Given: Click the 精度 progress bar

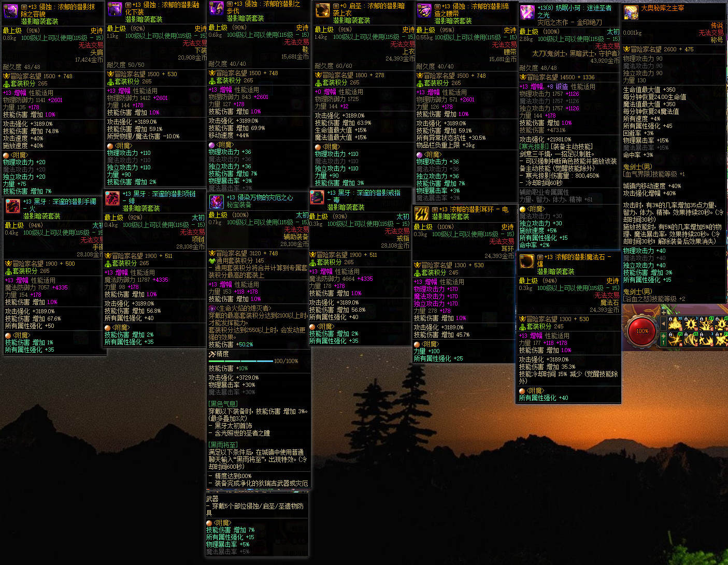Looking at the screenshot, I should click(240, 361).
